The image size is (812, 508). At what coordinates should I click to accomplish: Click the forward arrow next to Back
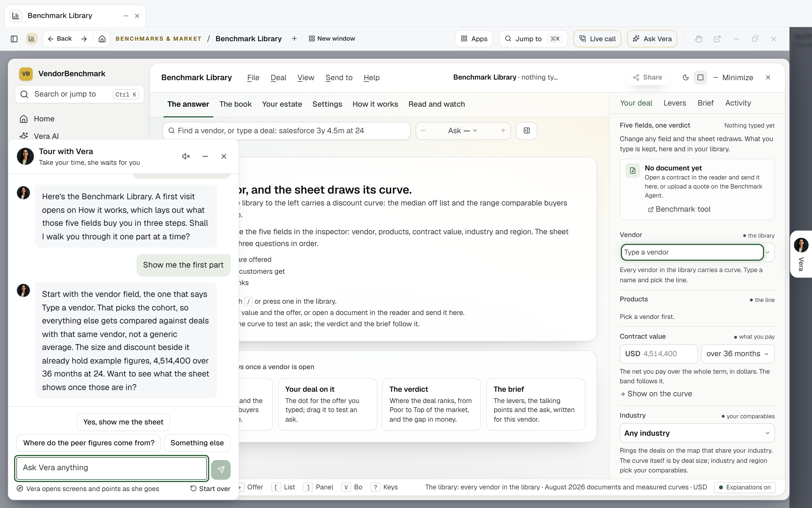pyautogui.click(x=84, y=39)
